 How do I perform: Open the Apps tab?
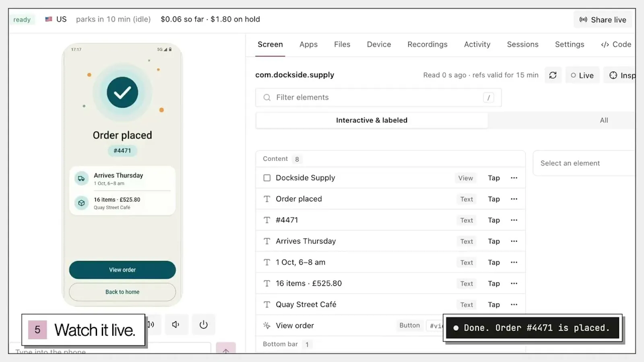309,45
